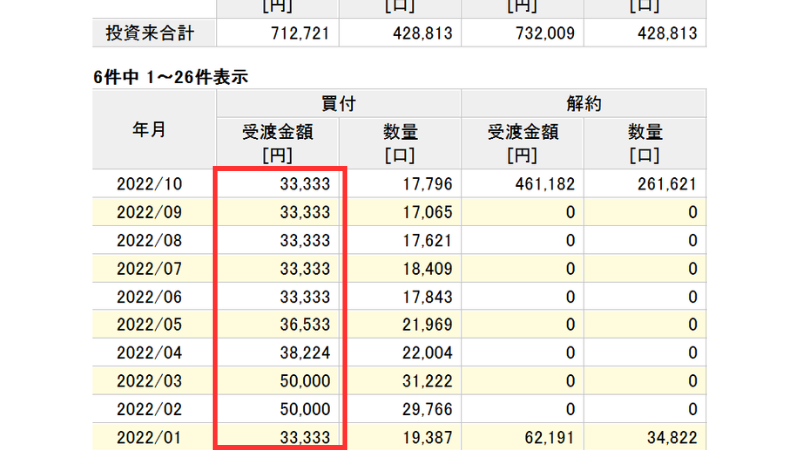Image resolution: width=800 pixels, height=450 pixels.
Task: Select the 受渡金額 header under 買付
Action: coord(276,142)
